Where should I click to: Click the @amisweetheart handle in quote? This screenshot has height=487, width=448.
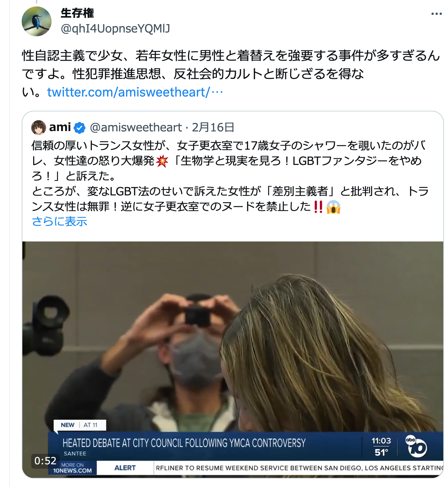[x=136, y=127]
